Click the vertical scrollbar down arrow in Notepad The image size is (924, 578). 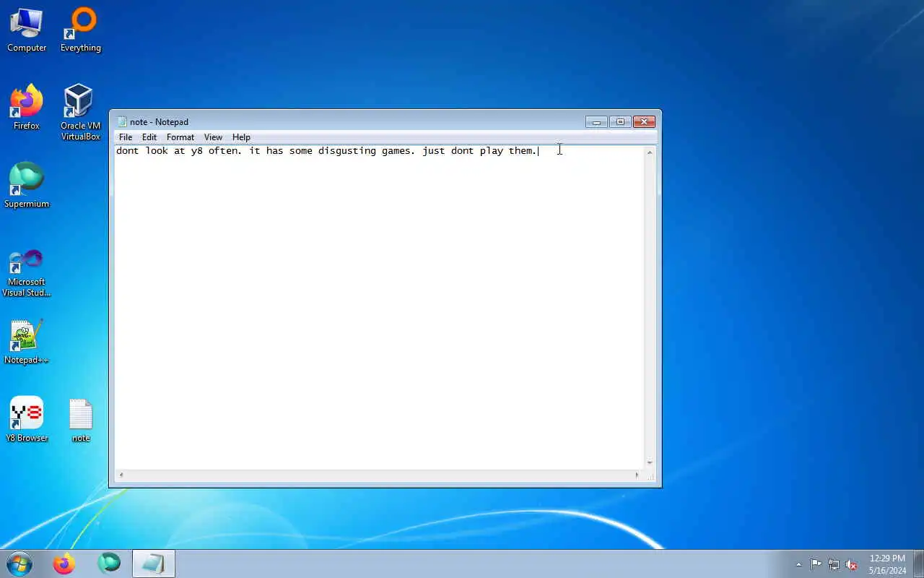(650, 463)
